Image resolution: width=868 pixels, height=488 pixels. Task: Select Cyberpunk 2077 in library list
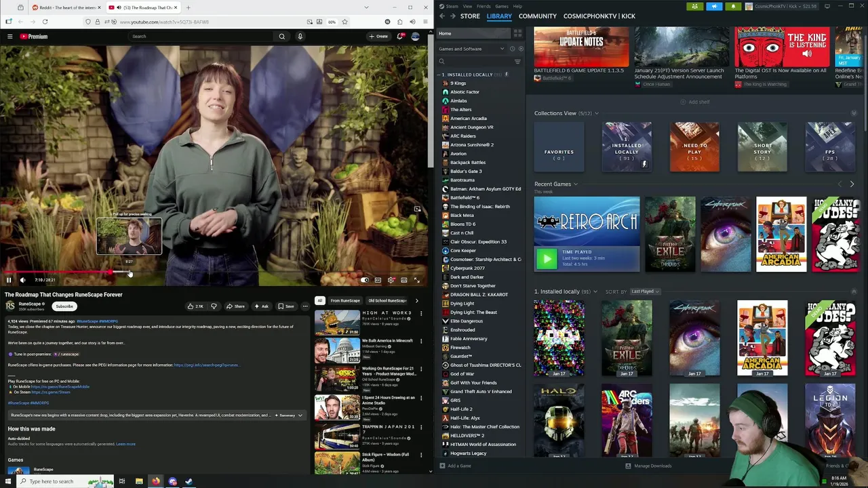coord(467,268)
